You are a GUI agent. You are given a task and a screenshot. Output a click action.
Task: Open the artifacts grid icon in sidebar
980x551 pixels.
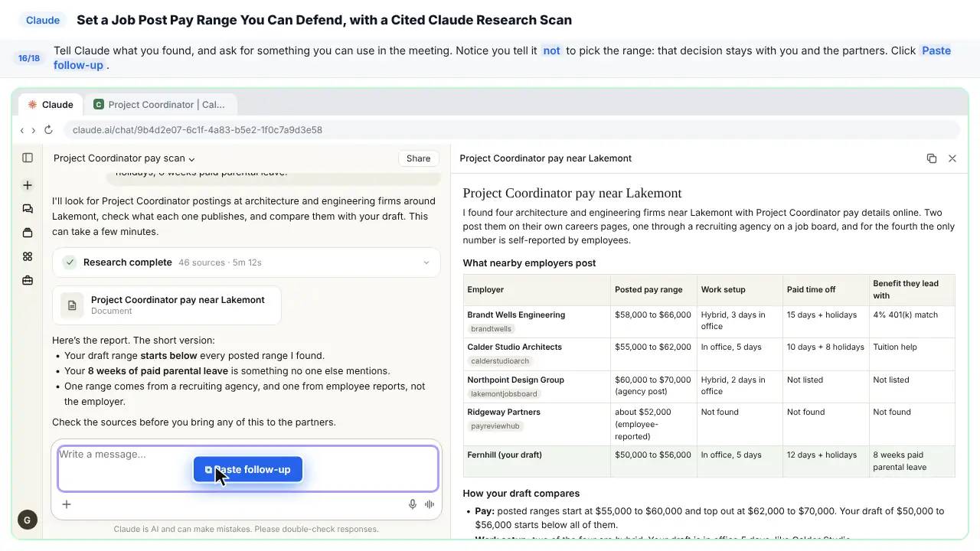(28, 256)
